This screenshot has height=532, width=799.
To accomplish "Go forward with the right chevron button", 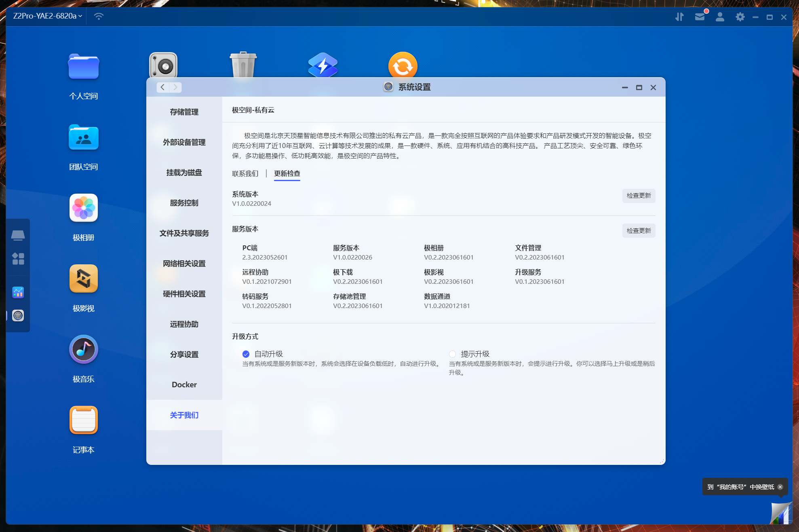I will tap(175, 87).
